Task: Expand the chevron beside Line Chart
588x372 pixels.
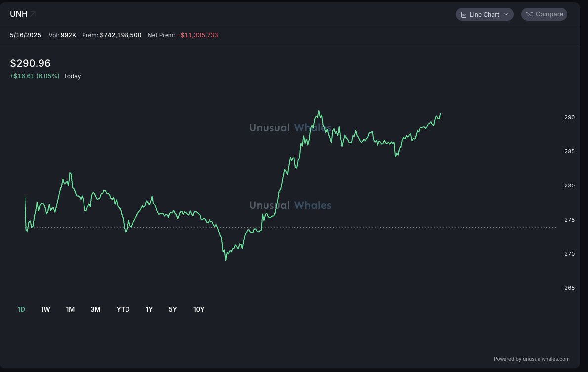Action: 506,15
